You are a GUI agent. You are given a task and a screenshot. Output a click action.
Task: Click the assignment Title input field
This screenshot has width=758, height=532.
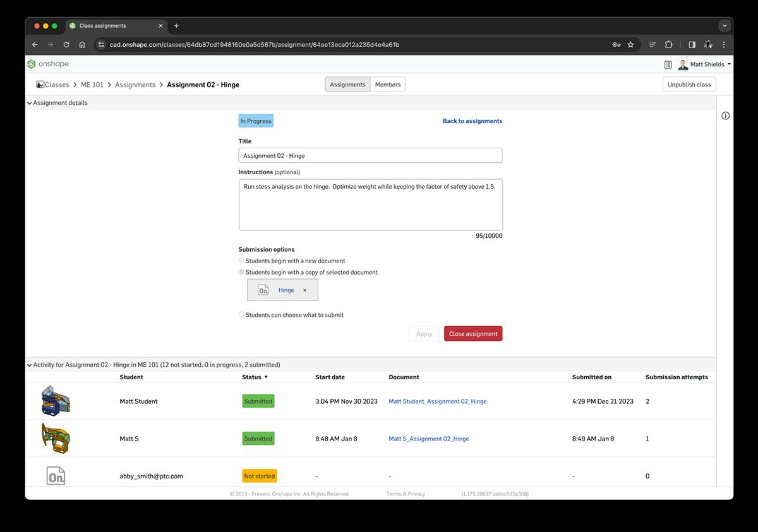point(370,155)
